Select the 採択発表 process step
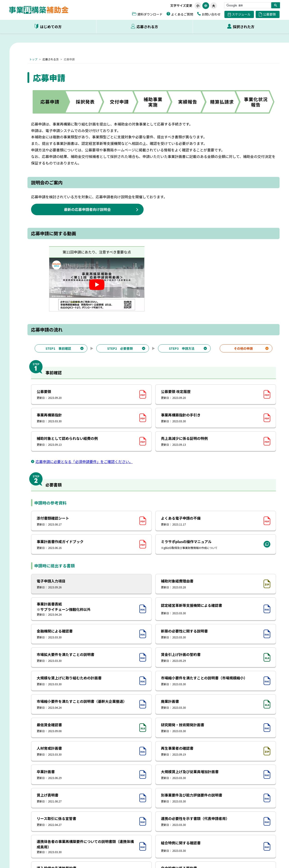The height and width of the screenshot is (868, 289). click(85, 102)
